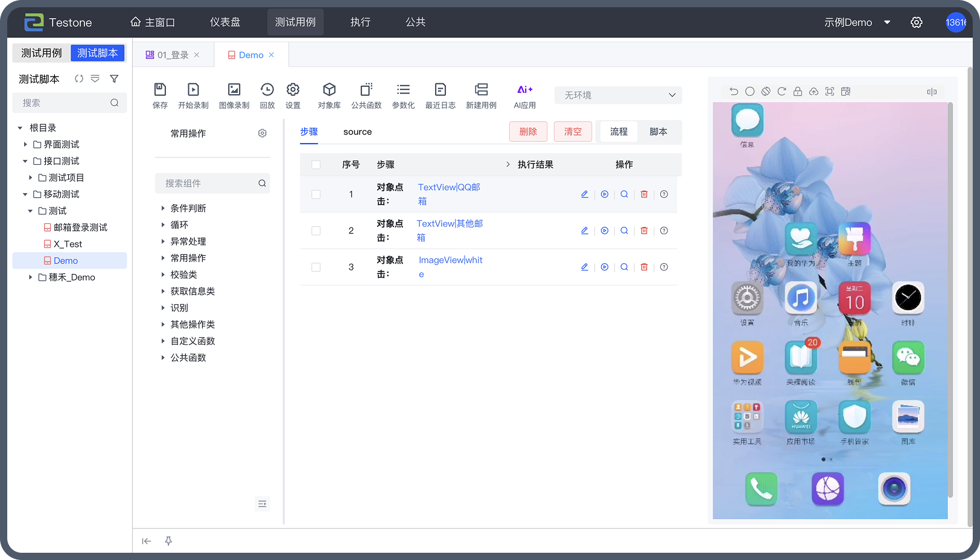Expand the 界面测试 folder in tree
The image size is (980, 560).
click(x=25, y=145)
